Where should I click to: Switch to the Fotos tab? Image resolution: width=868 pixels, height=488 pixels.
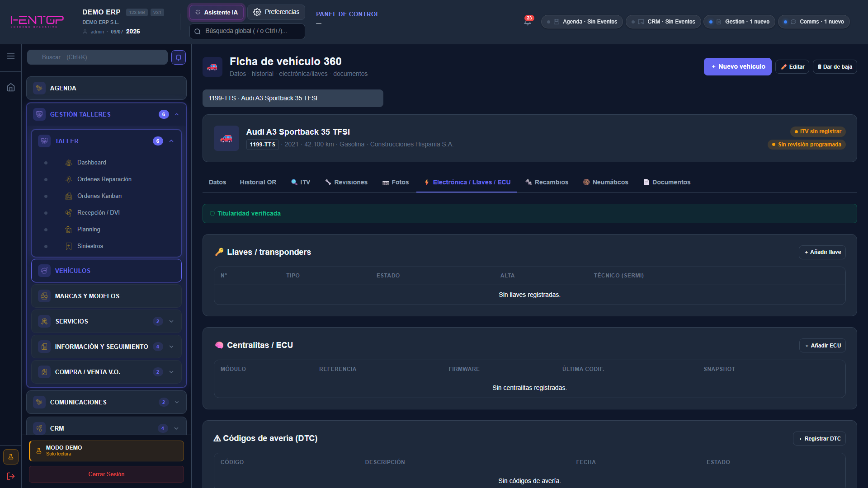coord(396,183)
